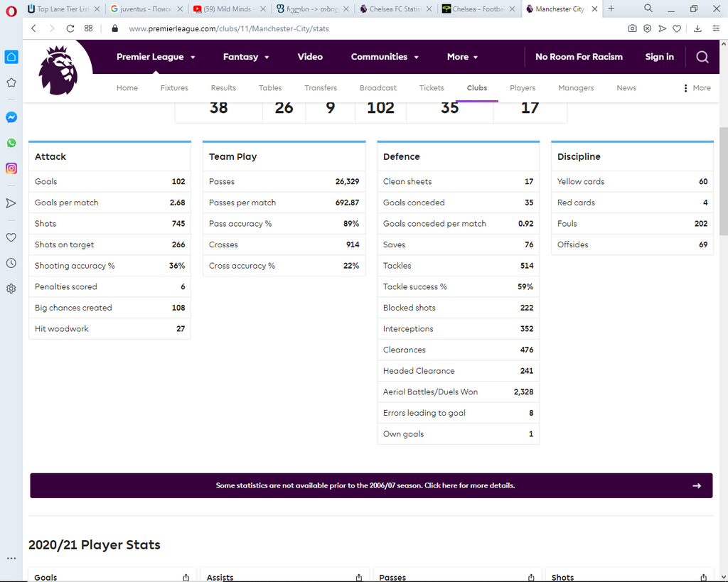Open History clock icon in sidebar
Image resolution: width=728 pixels, height=582 pixels.
coord(11,263)
